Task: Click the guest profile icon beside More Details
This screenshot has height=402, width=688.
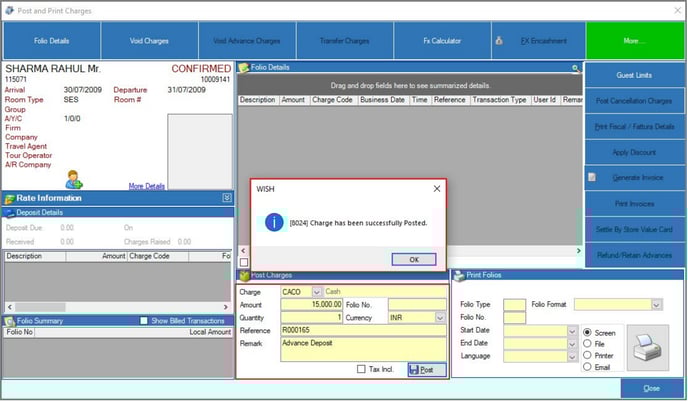Action: point(74,180)
